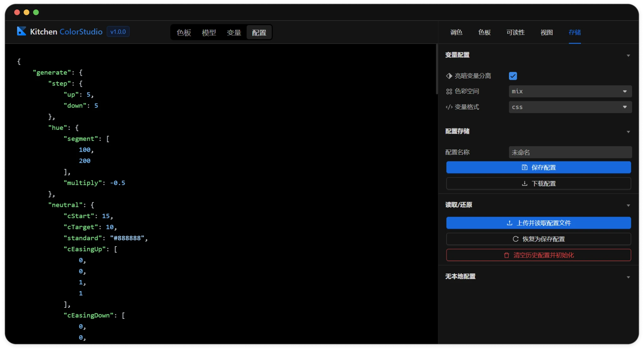Click the grid icon beside 色彩空间
644x350 pixels.
coord(449,91)
